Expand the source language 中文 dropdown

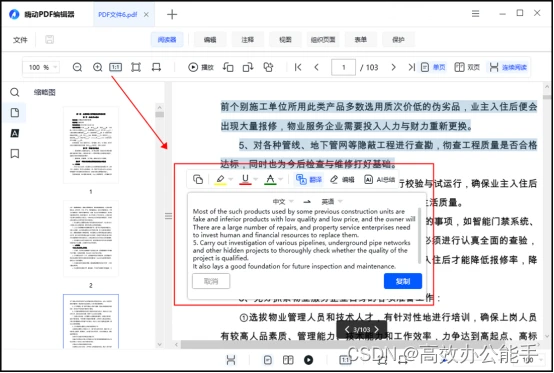[291, 201]
